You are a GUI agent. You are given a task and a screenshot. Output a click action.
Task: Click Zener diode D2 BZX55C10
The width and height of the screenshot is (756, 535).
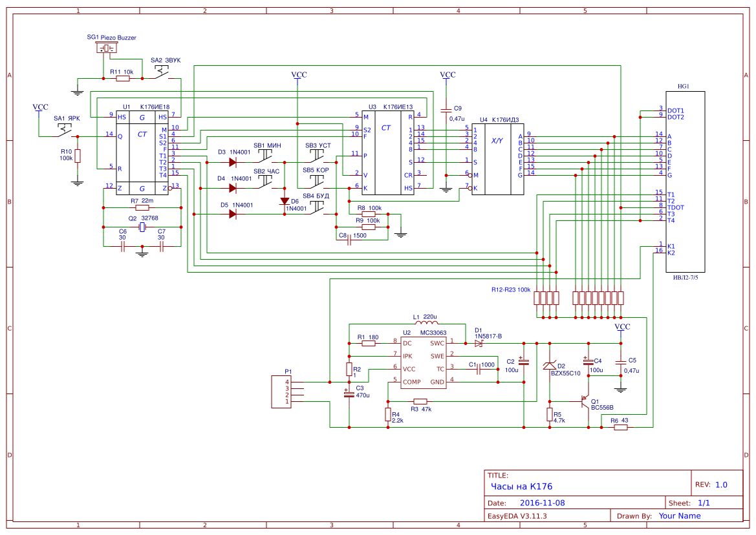[550, 366]
